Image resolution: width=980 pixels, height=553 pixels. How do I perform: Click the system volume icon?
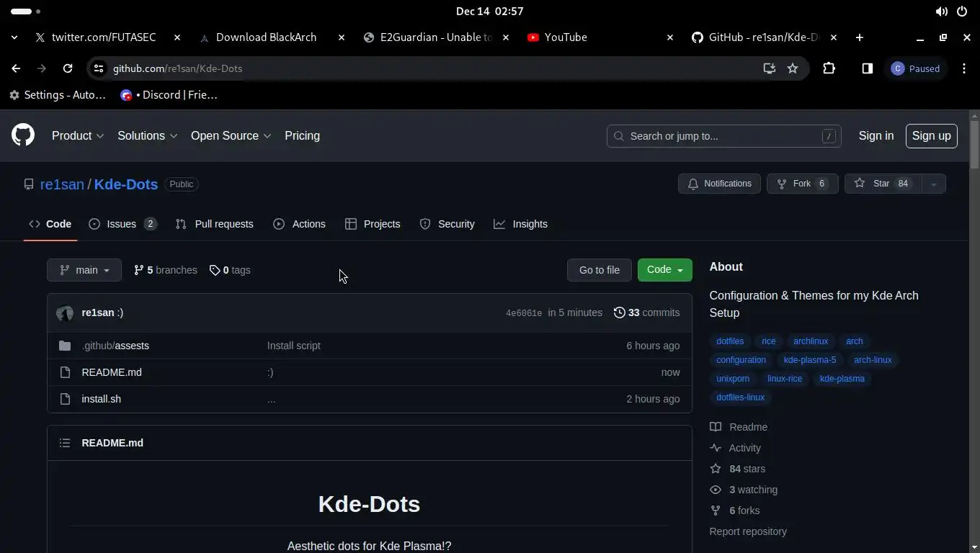(x=941, y=12)
